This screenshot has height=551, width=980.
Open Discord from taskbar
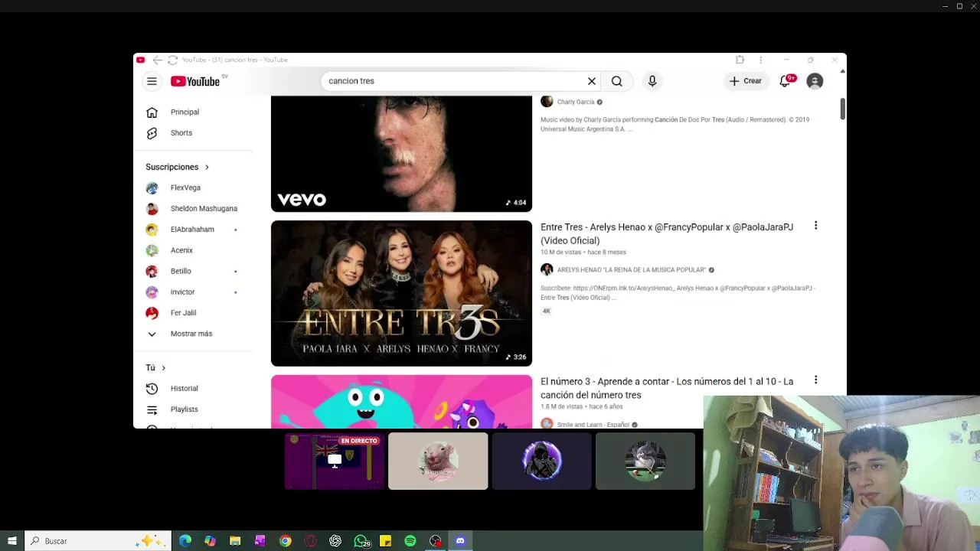(x=460, y=541)
